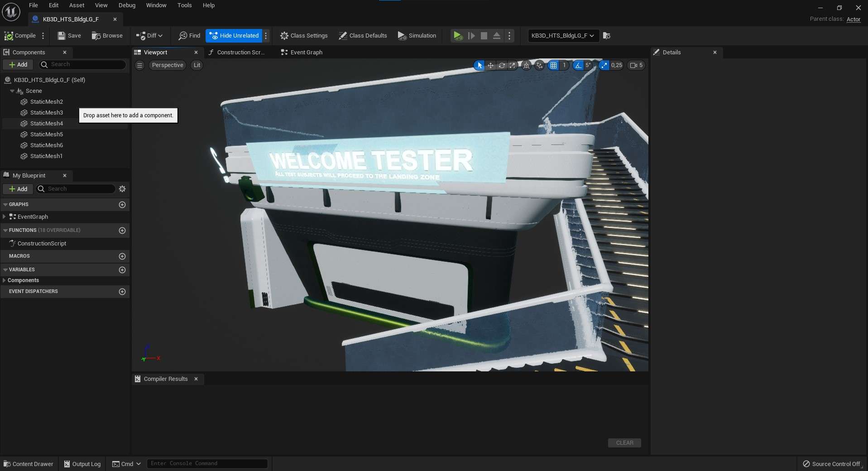This screenshot has width=868, height=471.
Task: Open Compile options three-dot menu
Action: (x=43, y=36)
